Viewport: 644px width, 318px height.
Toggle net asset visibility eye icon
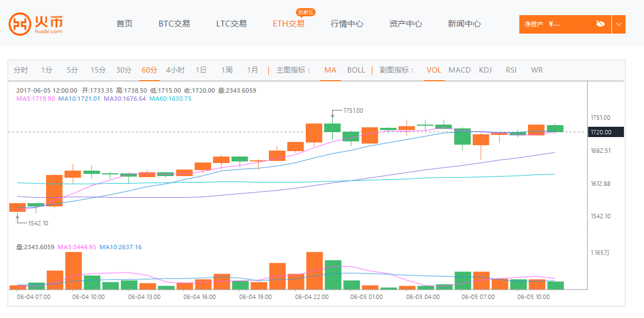pos(600,24)
